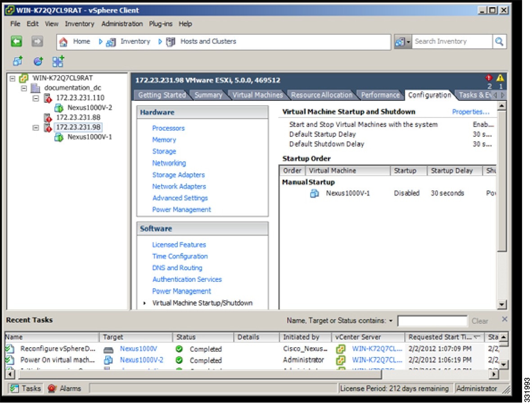
Task: Open the DNS and Routing link
Action: tap(177, 268)
